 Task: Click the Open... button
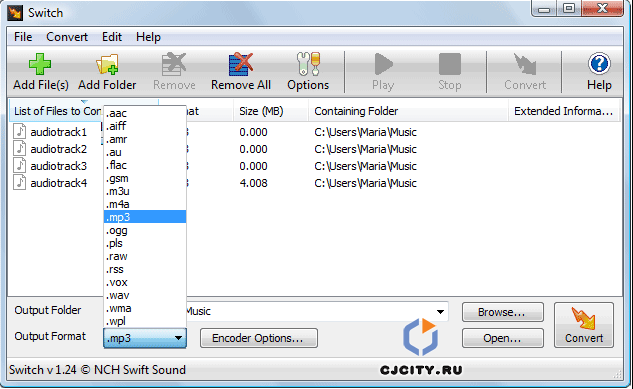tap(503, 338)
